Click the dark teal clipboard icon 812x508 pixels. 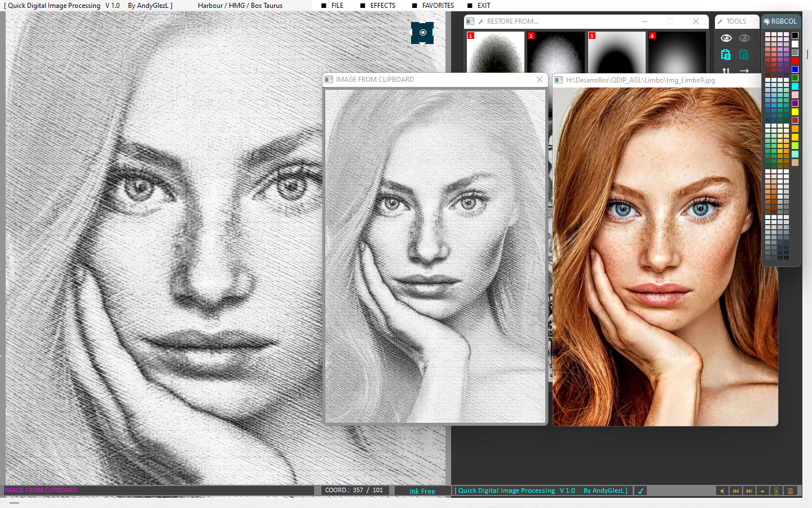pyautogui.click(x=744, y=55)
